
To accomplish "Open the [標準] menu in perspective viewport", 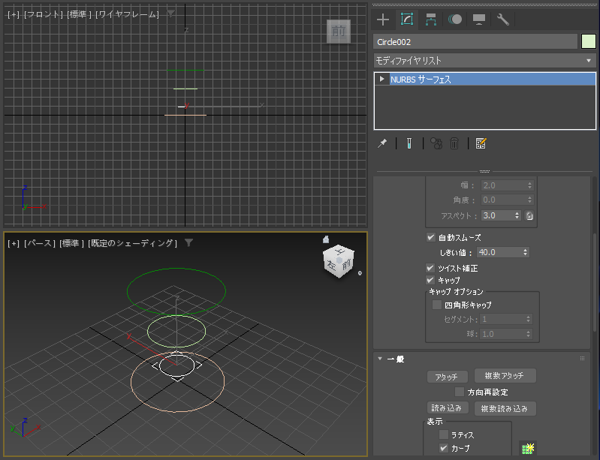I will pos(72,243).
